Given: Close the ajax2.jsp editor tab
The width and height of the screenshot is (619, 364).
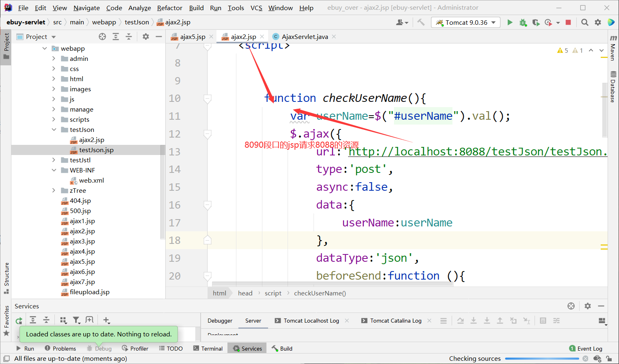Looking at the screenshot, I should click(x=262, y=37).
